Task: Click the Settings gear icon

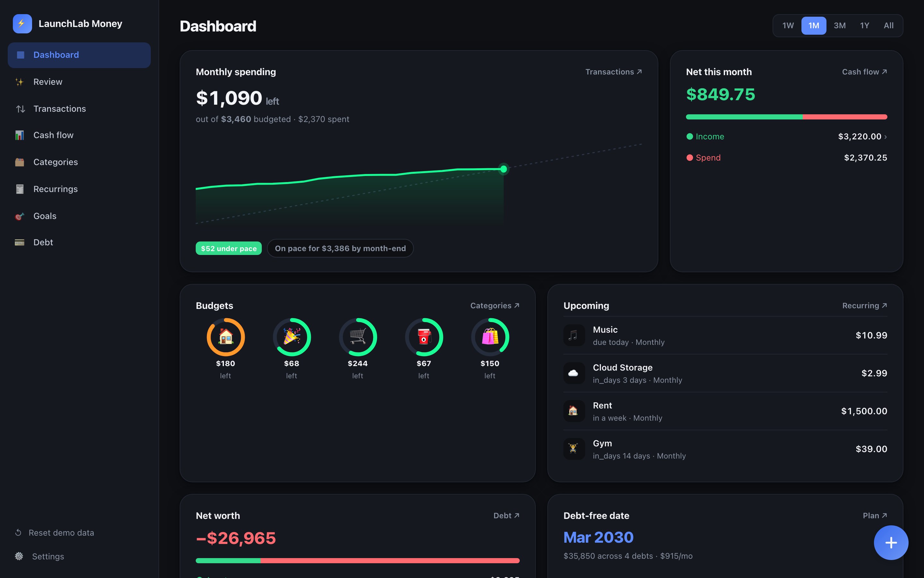Action: click(19, 556)
